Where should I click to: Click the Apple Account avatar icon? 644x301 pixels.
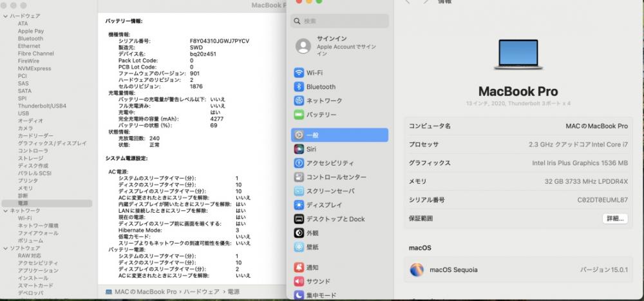pyautogui.click(x=303, y=46)
